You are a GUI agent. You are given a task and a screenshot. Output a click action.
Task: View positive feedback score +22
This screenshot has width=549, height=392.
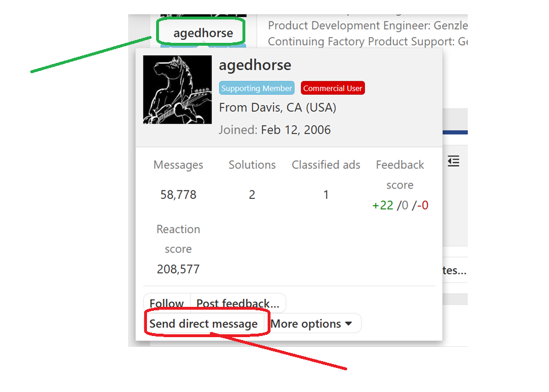click(x=383, y=205)
